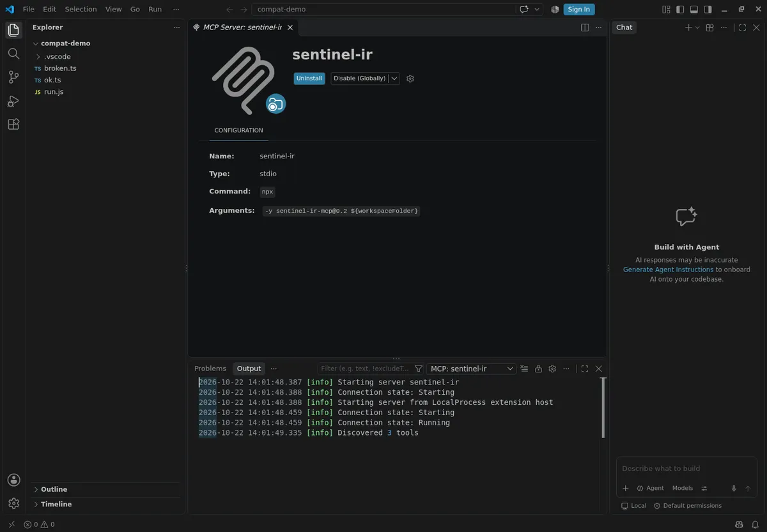Open the Manage gear in activity bar
The image size is (767, 532).
(13, 503)
